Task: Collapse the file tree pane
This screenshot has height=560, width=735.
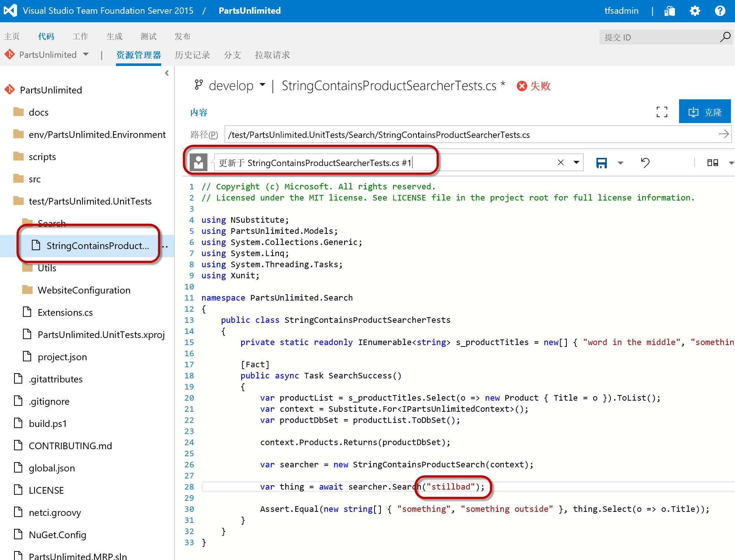Action: pyautogui.click(x=167, y=73)
